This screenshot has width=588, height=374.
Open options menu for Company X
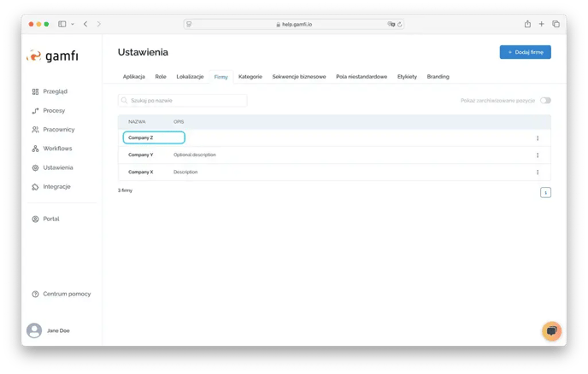538,172
